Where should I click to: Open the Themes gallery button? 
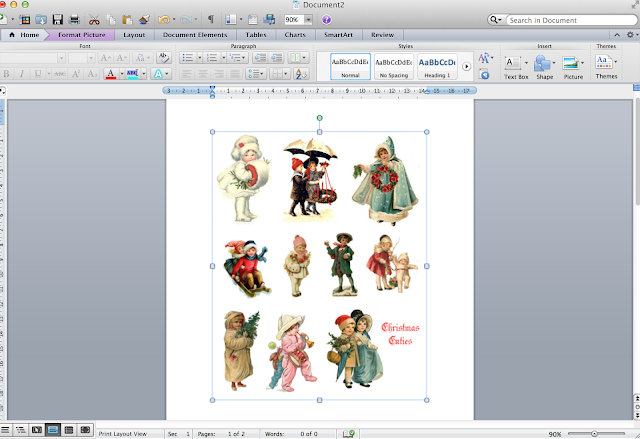point(606,67)
